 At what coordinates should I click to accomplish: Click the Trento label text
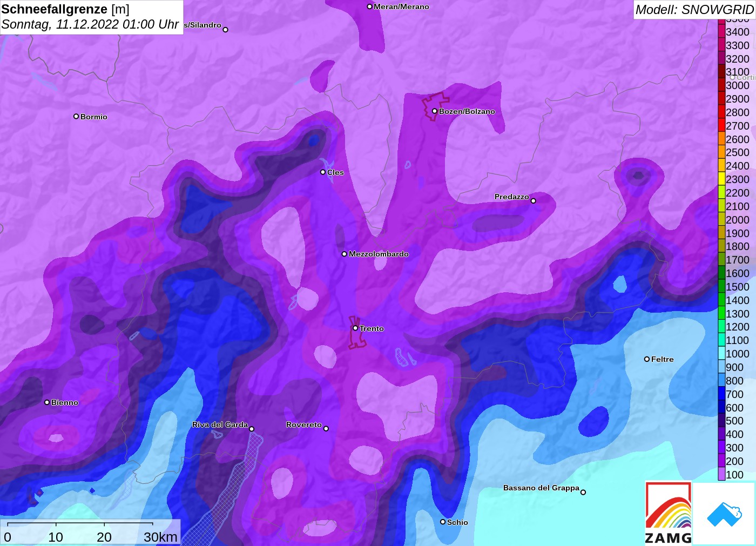(x=372, y=328)
